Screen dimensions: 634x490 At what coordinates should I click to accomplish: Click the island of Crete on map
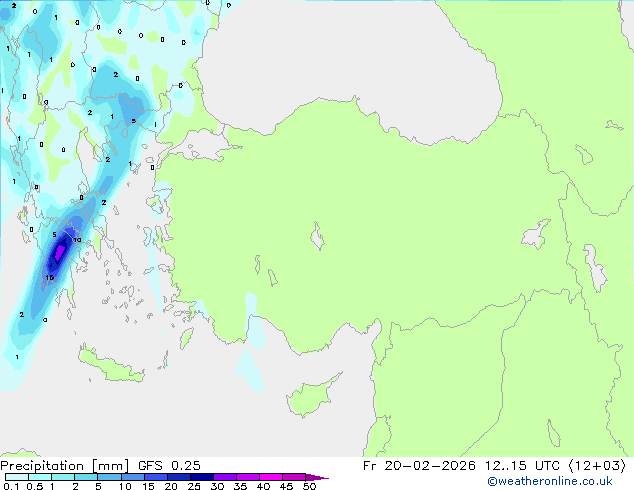(111, 366)
